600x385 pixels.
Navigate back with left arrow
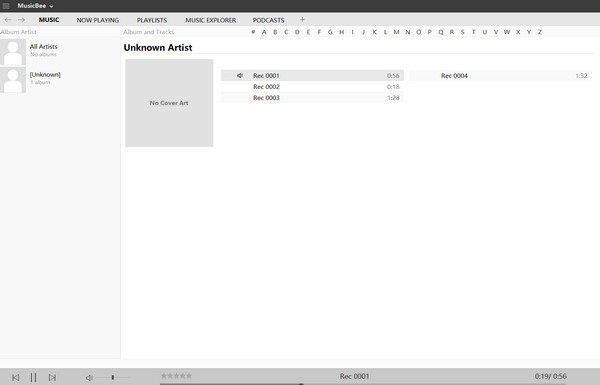[x=8, y=20]
